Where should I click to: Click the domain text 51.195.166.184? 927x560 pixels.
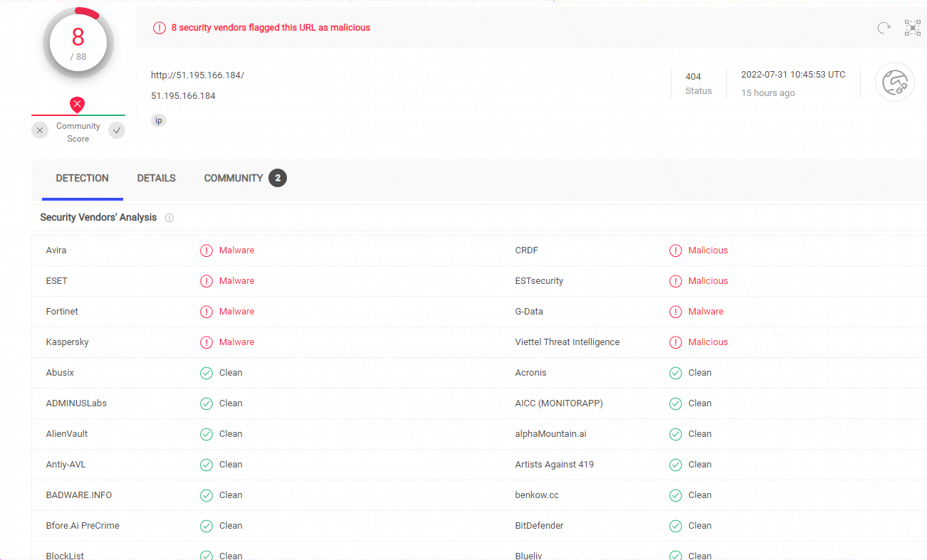[x=183, y=95]
